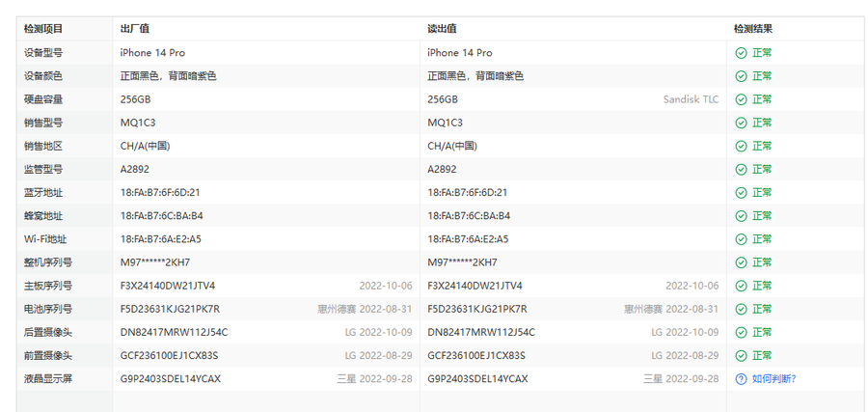868x412 pixels.
Task: Click the green check icon in 销售地区 row
Action: click(x=741, y=147)
